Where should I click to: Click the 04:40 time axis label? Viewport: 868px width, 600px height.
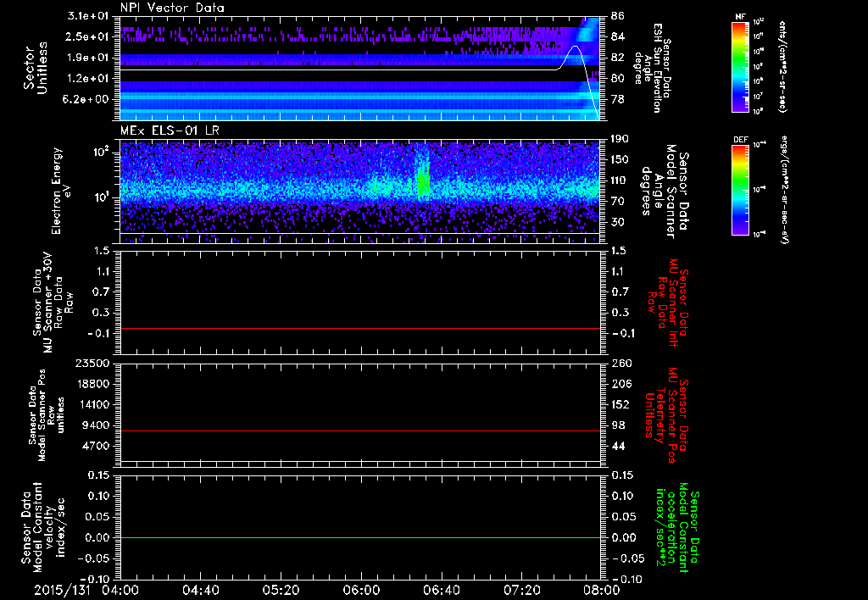point(200,590)
